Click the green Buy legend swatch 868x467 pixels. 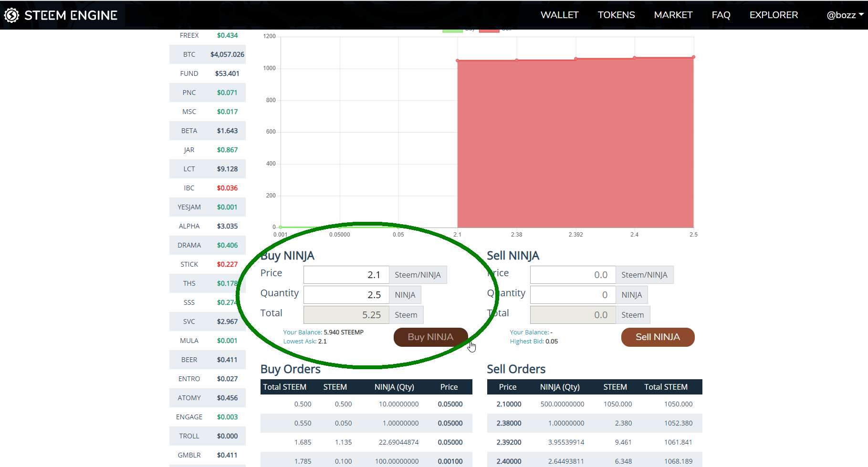click(x=452, y=31)
